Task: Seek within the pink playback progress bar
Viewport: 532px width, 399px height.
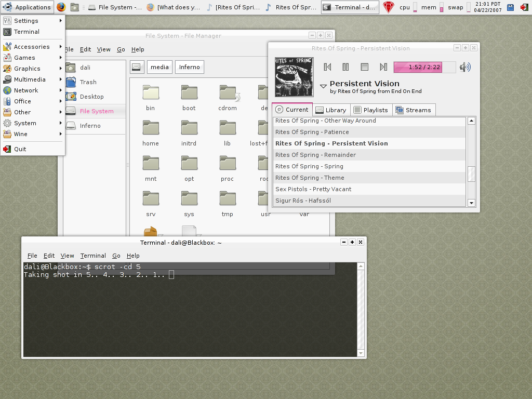Action: tap(424, 67)
